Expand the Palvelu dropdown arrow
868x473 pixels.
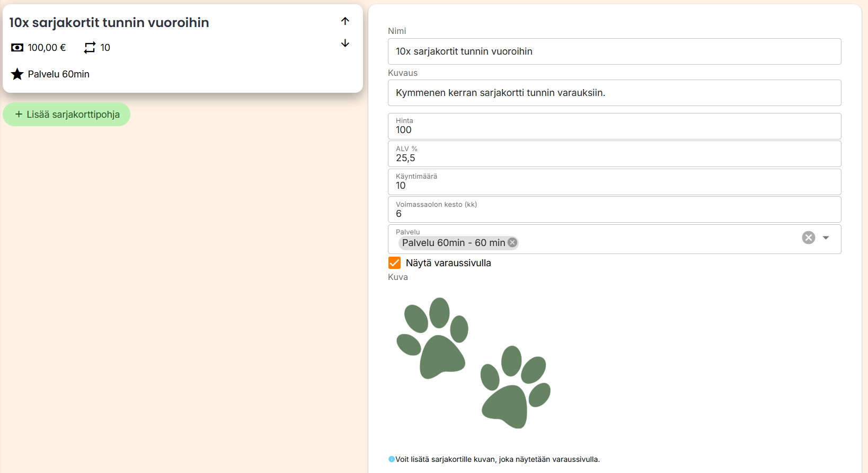[x=826, y=238]
